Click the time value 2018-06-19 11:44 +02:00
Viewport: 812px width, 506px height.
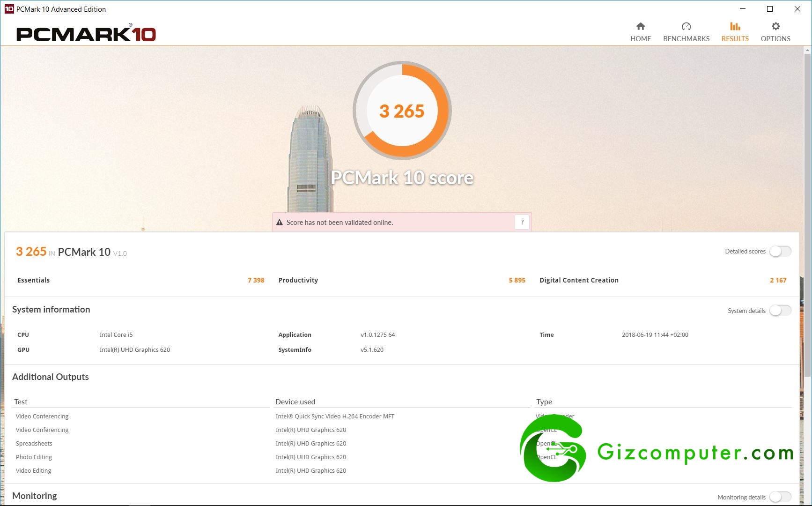[x=655, y=335]
